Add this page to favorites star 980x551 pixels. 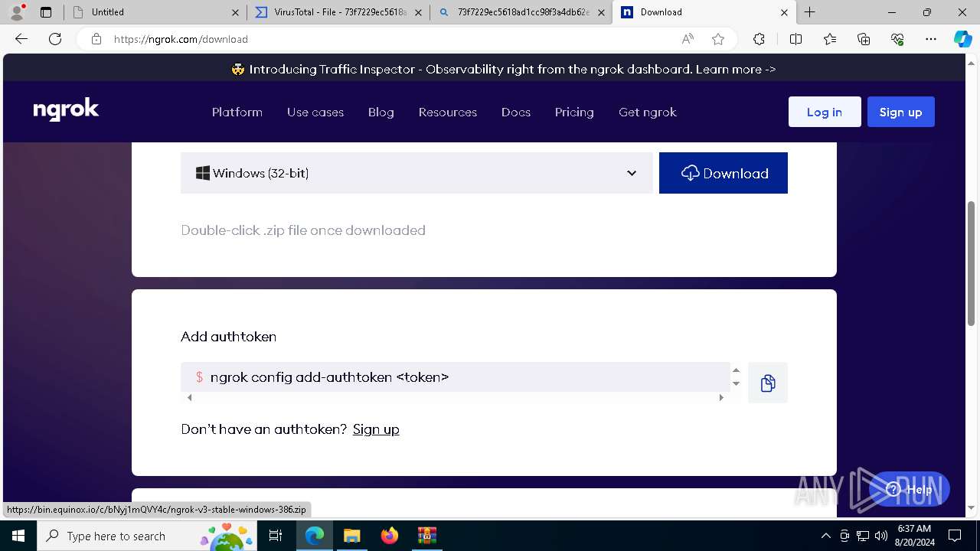tap(718, 39)
